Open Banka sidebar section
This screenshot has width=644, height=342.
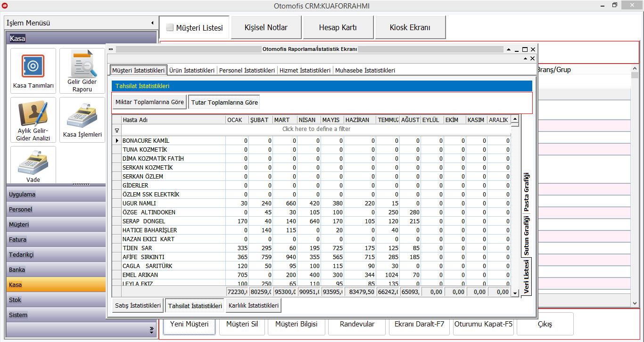(x=56, y=270)
